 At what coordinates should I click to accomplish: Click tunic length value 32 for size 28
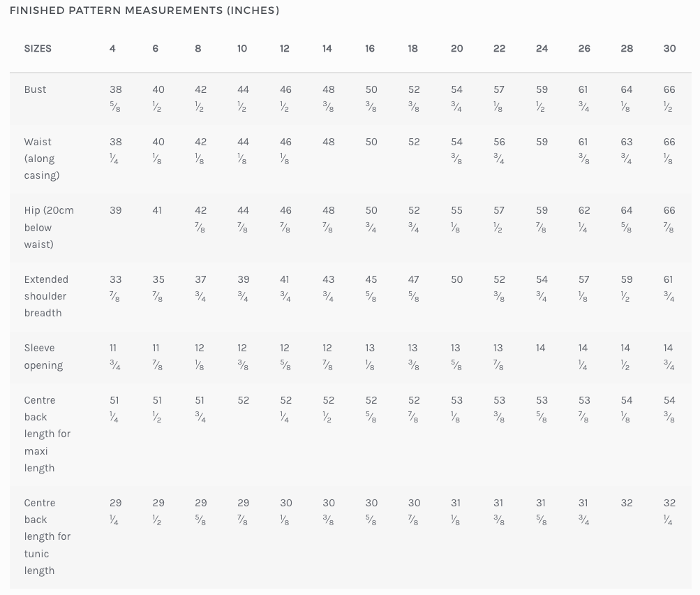626,503
